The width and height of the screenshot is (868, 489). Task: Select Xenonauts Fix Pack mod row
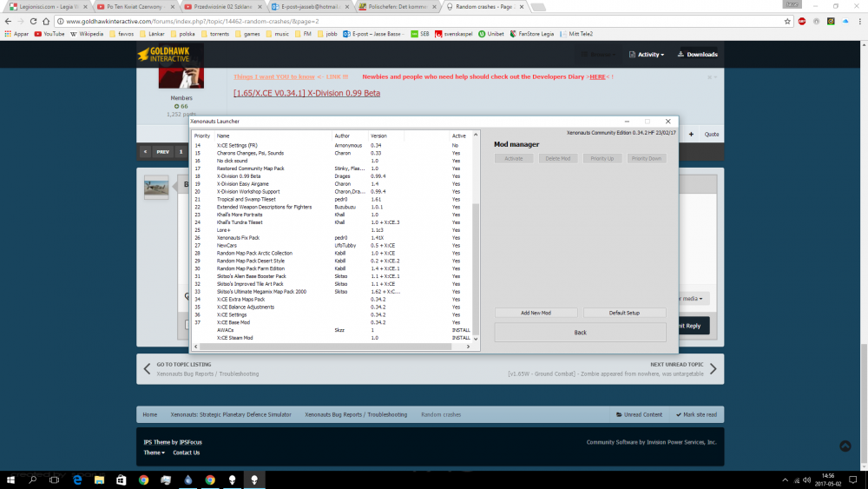point(332,238)
